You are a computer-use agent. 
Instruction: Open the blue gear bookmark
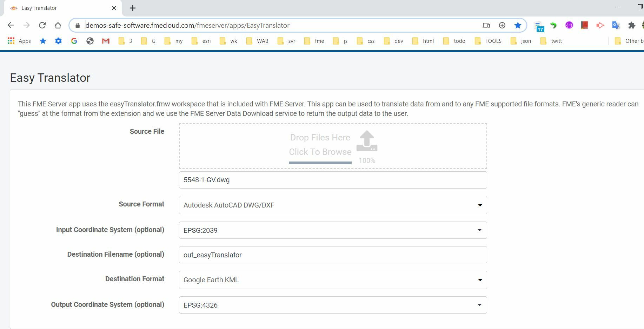coord(58,41)
